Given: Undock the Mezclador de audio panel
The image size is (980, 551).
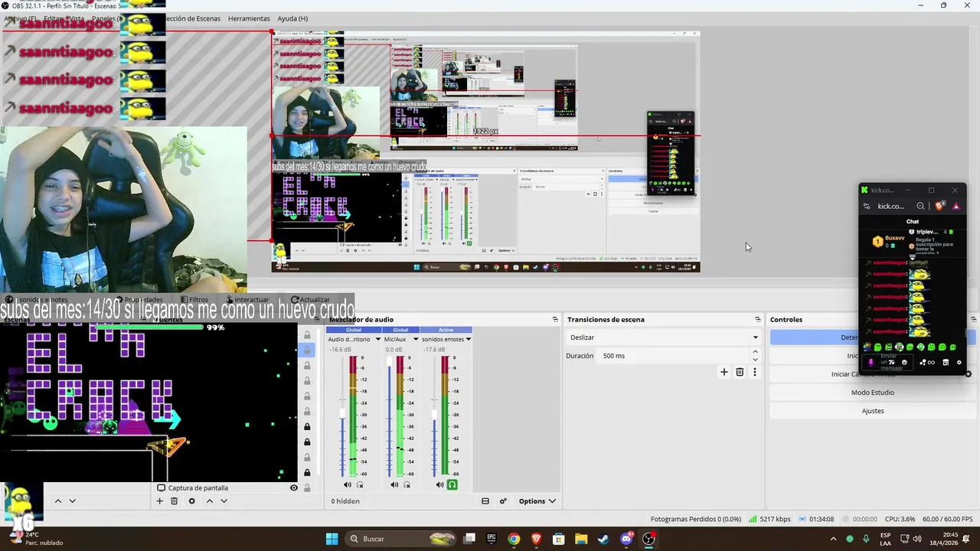Looking at the screenshot, I should pyautogui.click(x=555, y=319).
